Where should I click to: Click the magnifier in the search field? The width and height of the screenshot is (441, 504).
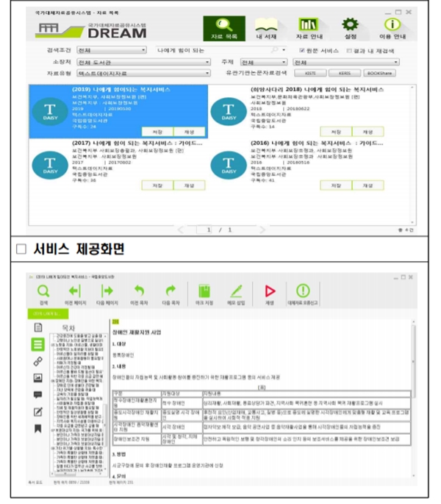pos(275,50)
